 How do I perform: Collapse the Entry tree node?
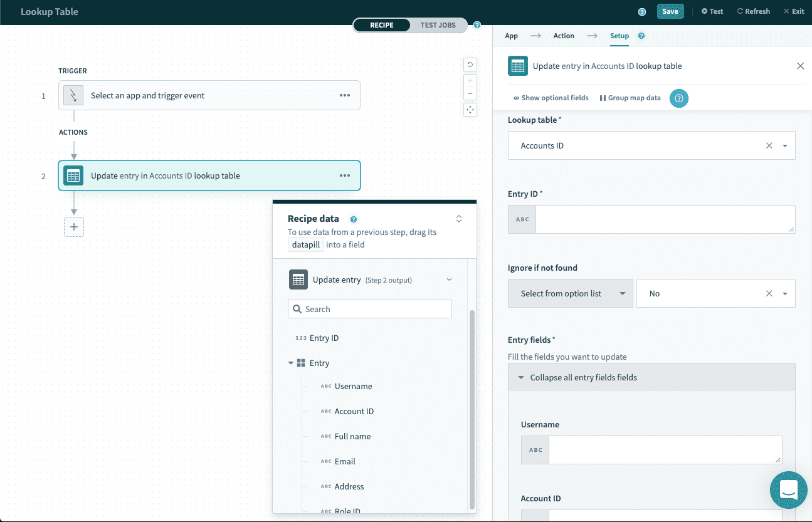(291, 363)
